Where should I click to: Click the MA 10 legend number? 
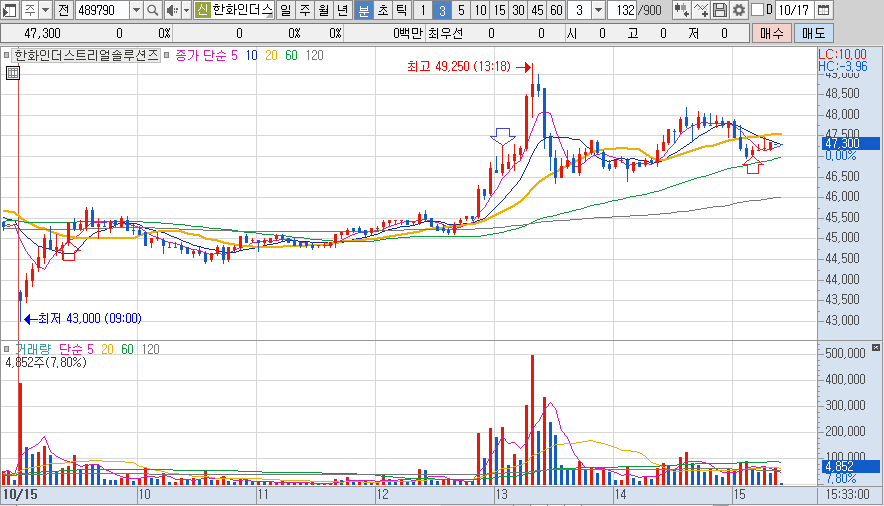[251, 55]
